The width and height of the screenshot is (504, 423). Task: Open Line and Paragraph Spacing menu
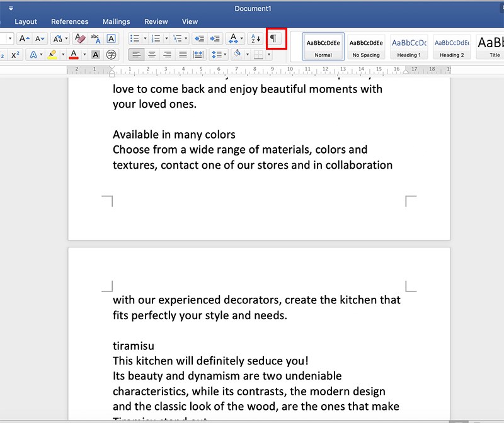[x=219, y=55]
